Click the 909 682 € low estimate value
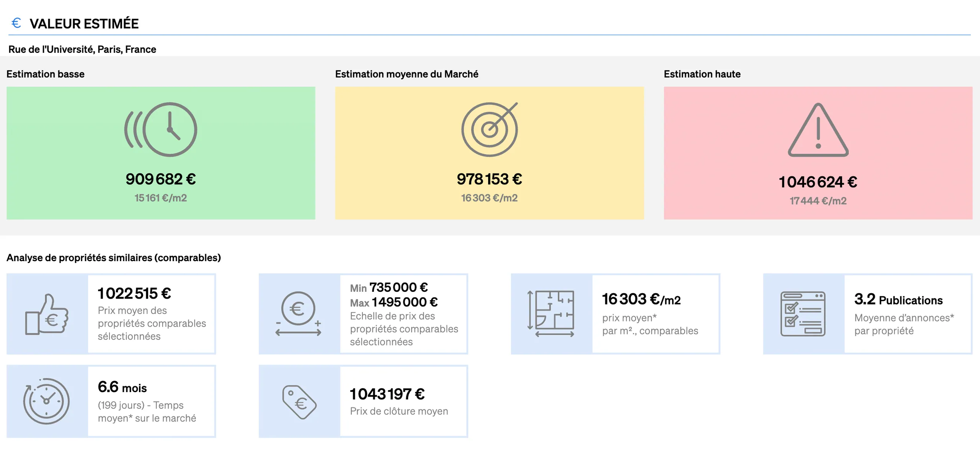Image resolution: width=980 pixels, height=453 pixels. point(161,179)
